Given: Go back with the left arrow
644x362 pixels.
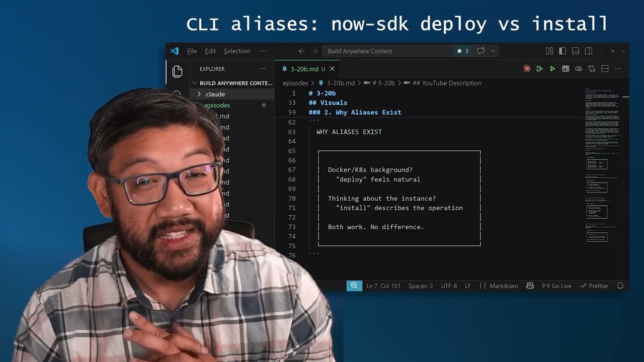Looking at the screenshot, I should [x=302, y=51].
